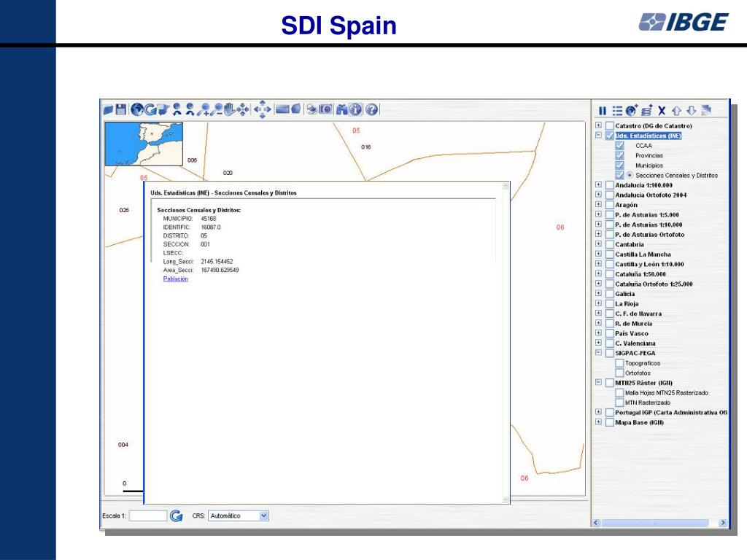This screenshot has height=560, width=747.
Task: Click the add layer stack icon
Action: (x=647, y=111)
